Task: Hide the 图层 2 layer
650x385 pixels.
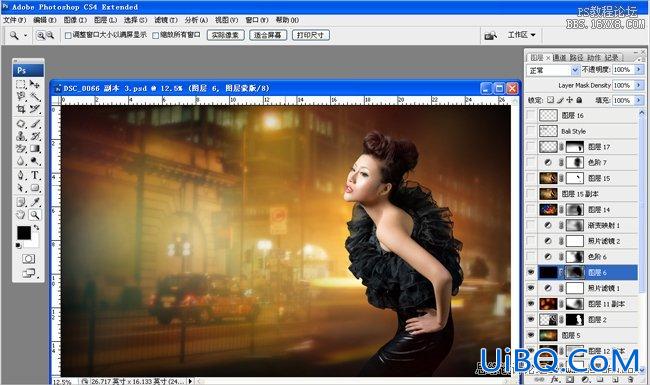Action: point(531,320)
